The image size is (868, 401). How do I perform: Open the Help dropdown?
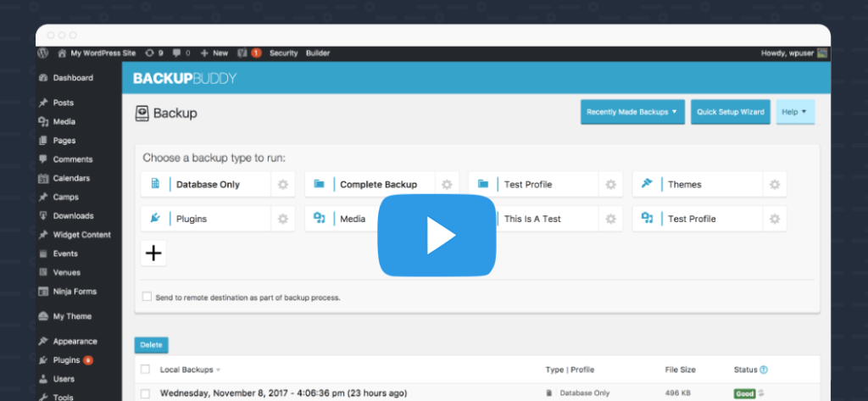(795, 112)
